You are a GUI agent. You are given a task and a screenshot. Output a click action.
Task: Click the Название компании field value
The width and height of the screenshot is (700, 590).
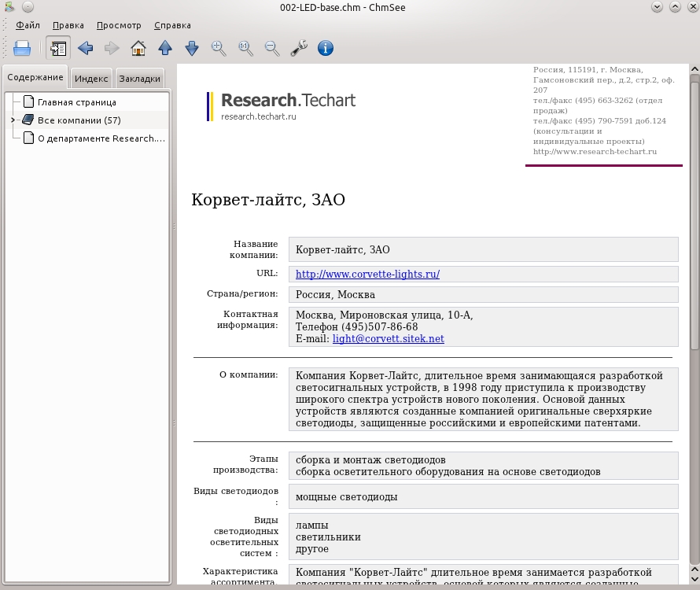point(484,249)
